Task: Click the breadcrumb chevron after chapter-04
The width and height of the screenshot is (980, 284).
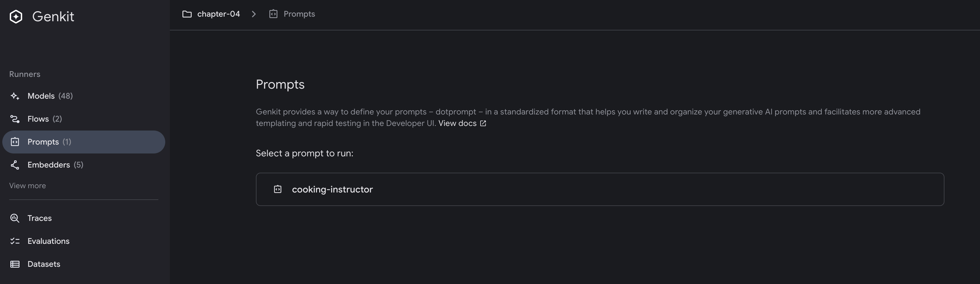Action: tap(254, 14)
